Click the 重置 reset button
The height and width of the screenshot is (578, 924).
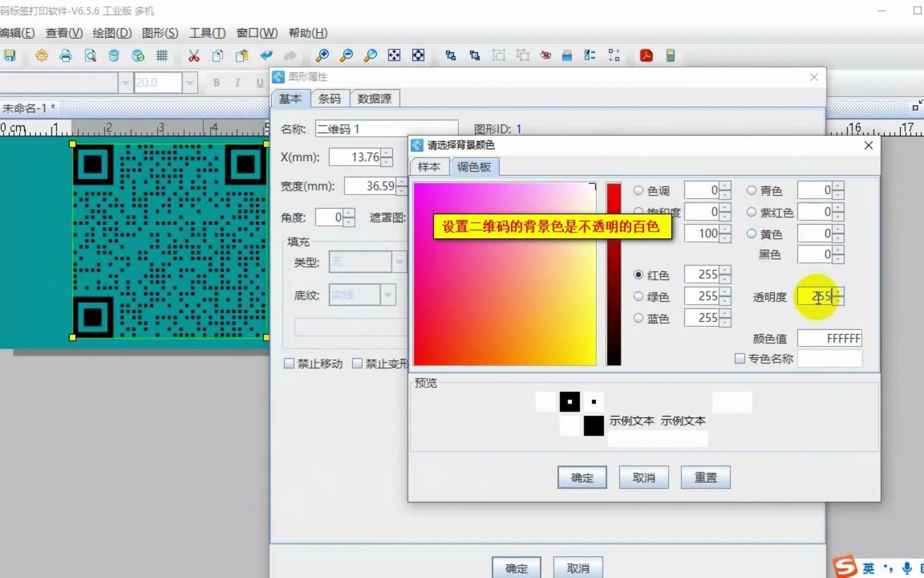[705, 477]
